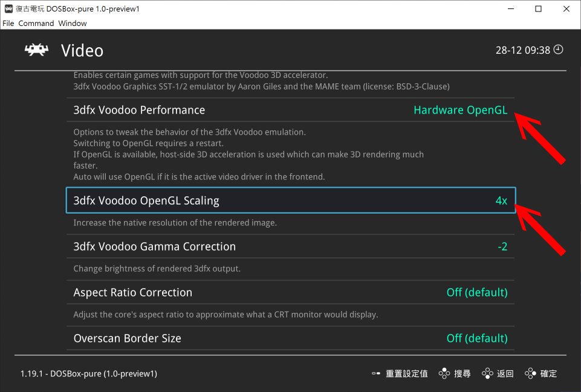
Task: Change the 4x OpenGL scaling value
Action: 501,201
